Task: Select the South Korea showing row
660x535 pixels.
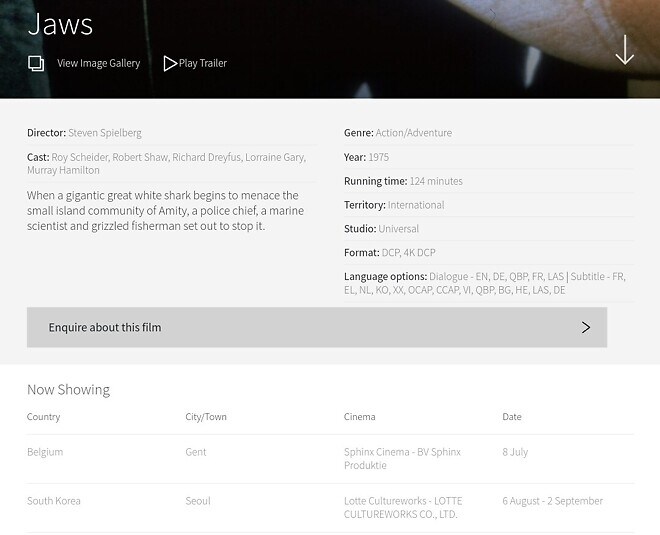Action: click(330, 508)
